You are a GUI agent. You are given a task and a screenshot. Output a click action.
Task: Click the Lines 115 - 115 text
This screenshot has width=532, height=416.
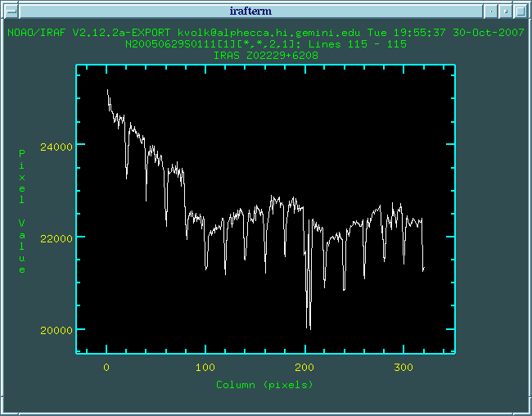point(358,44)
